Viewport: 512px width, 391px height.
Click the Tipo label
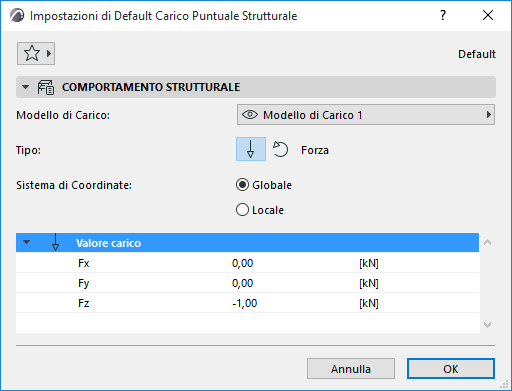pyautogui.click(x=28, y=150)
